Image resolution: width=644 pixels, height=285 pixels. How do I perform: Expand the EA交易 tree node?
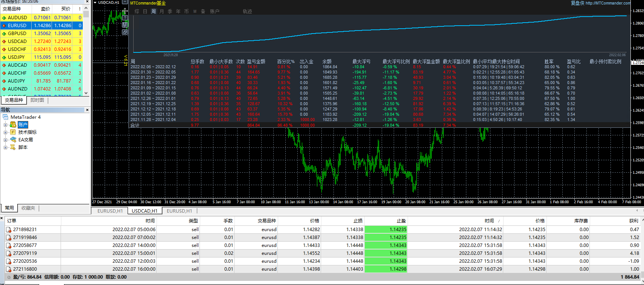[x=6, y=140]
